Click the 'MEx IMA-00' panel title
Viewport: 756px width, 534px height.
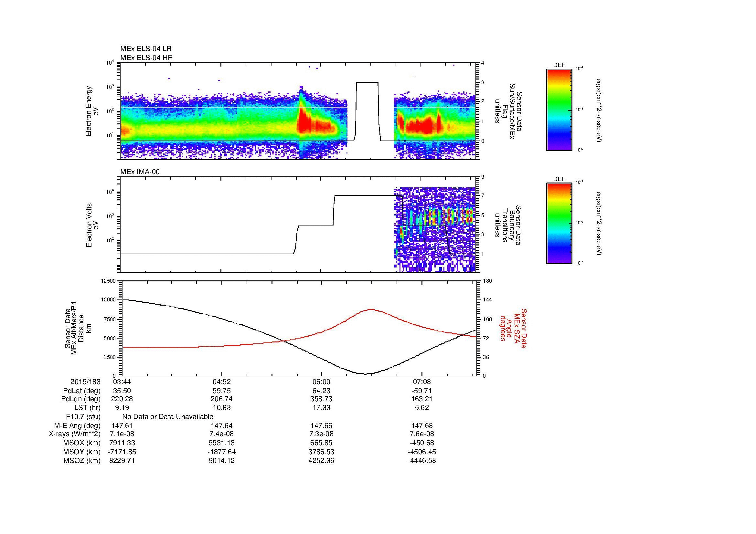coord(140,172)
